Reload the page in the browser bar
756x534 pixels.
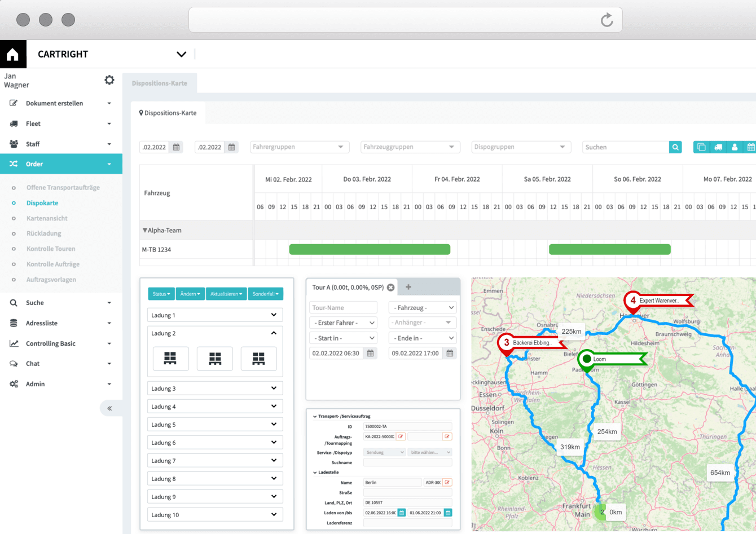tap(607, 20)
